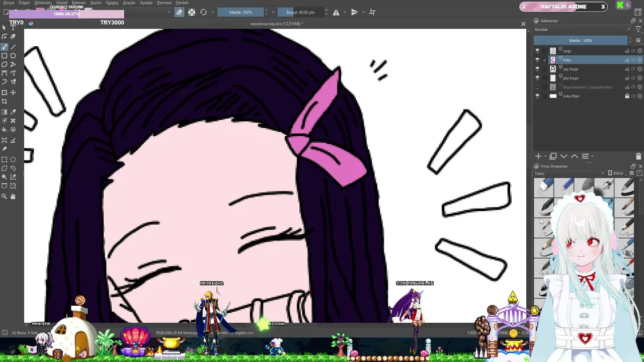Toggle preserve alpha checkerboard button
Screen dimensions: 644x362
192,12
